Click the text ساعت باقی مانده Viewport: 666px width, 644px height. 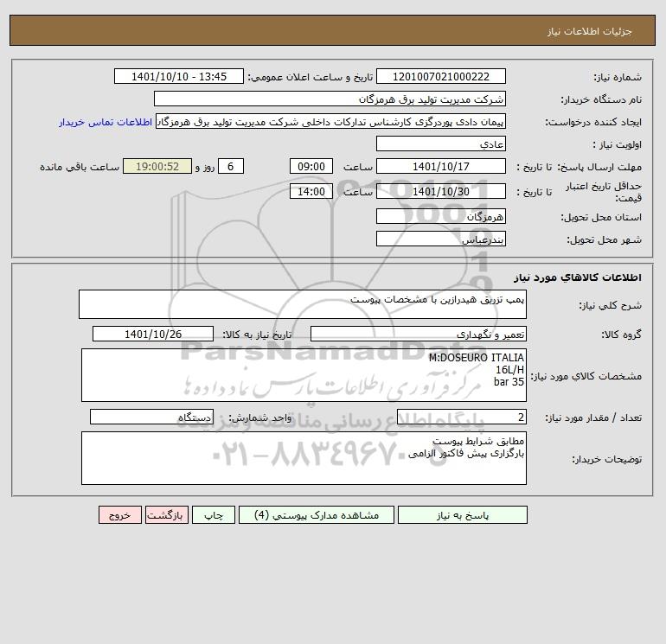[x=80, y=167]
